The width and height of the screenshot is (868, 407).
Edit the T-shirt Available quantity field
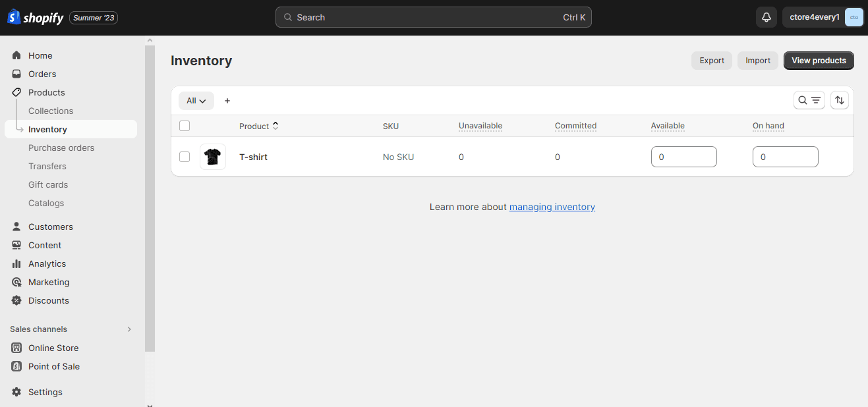684,157
